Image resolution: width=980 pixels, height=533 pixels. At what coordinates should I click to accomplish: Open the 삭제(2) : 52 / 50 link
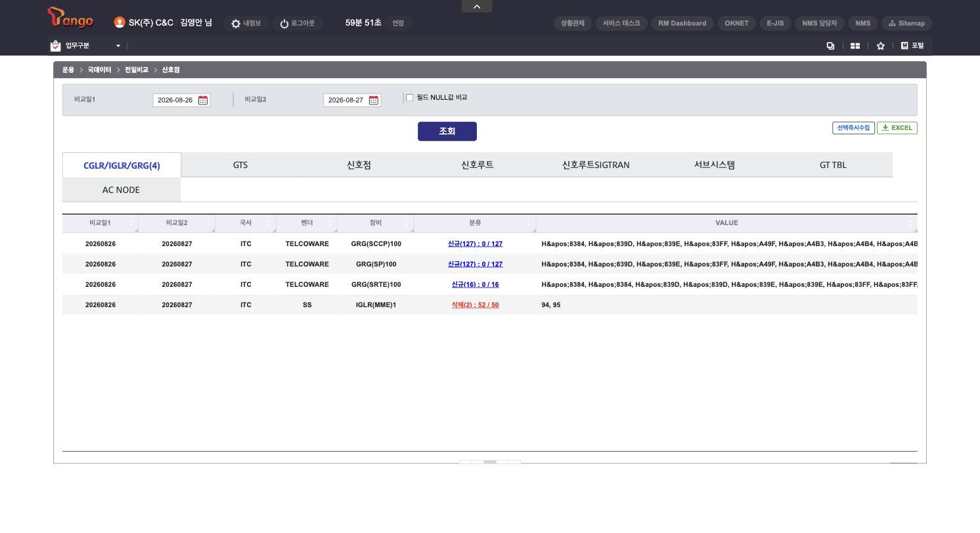pyautogui.click(x=475, y=305)
